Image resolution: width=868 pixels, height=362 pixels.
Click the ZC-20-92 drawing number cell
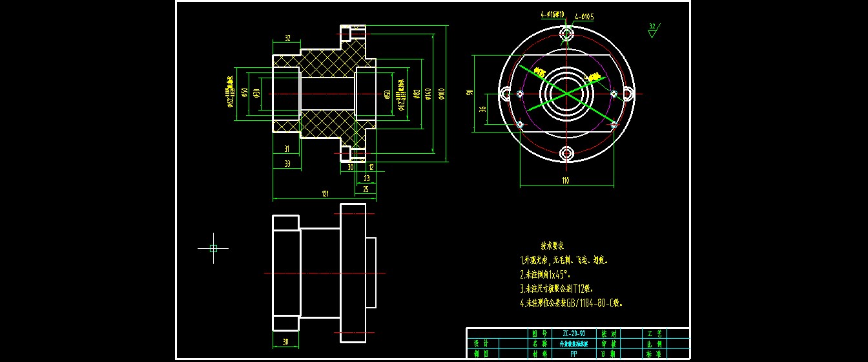click(x=573, y=334)
